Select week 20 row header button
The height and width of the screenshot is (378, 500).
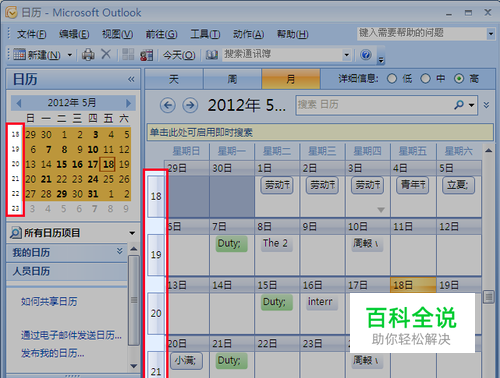click(x=156, y=313)
